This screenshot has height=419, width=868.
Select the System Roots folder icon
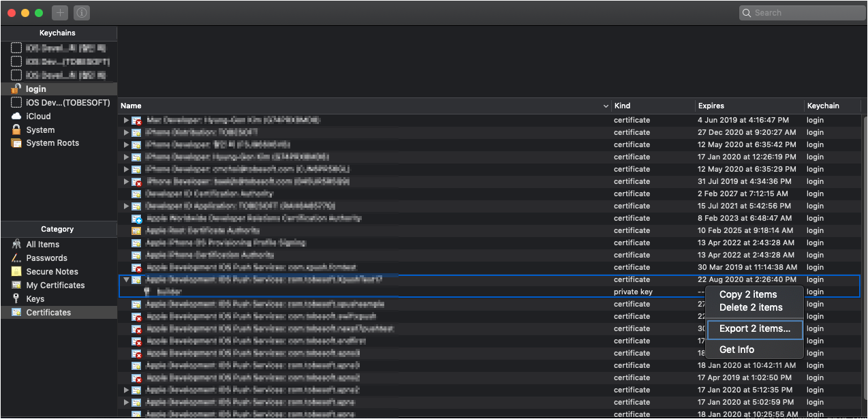(16, 143)
